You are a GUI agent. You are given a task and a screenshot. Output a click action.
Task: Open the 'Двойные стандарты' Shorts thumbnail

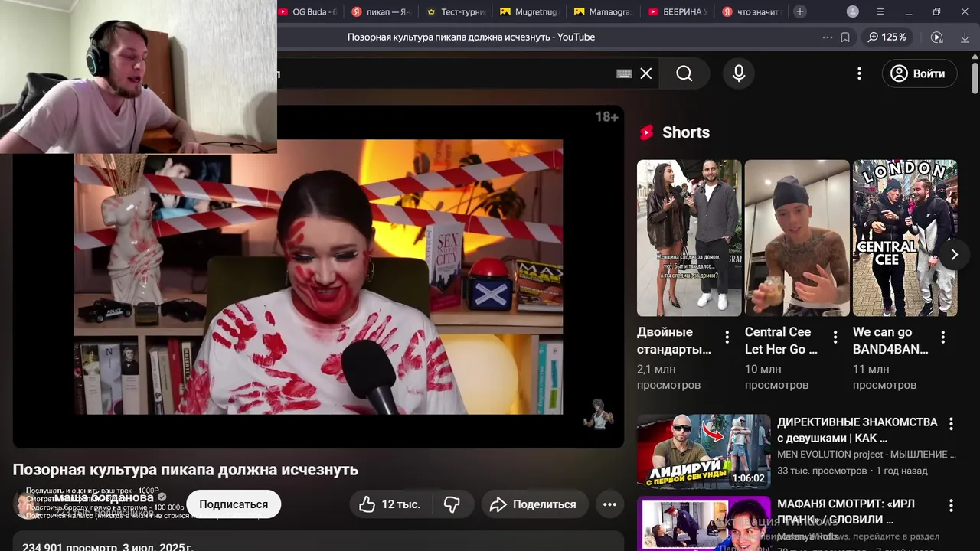coord(689,238)
